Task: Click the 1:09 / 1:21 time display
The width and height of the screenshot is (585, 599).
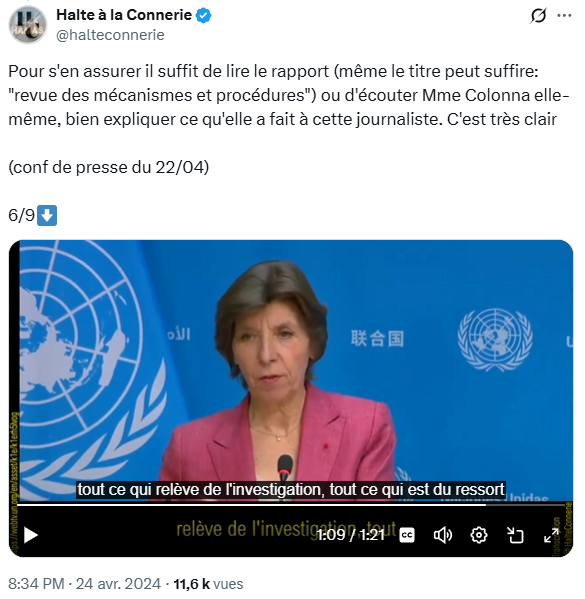Action: coord(351,535)
